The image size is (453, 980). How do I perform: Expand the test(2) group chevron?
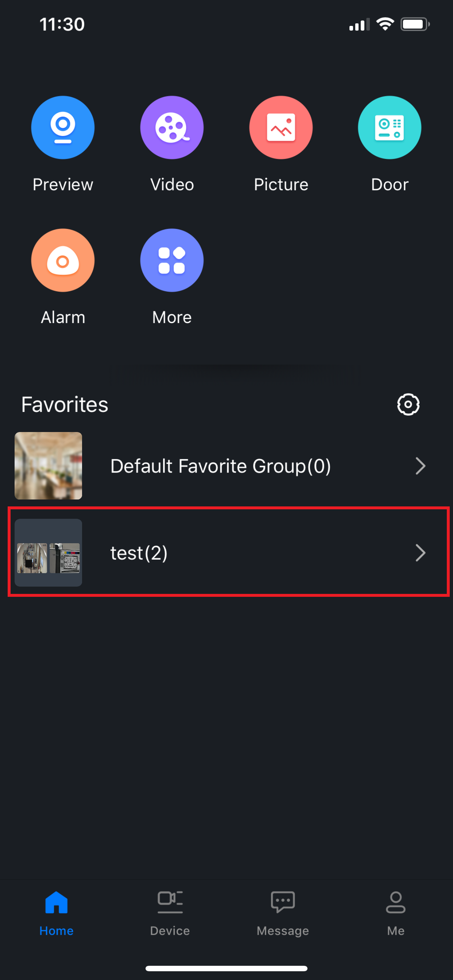click(x=420, y=553)
